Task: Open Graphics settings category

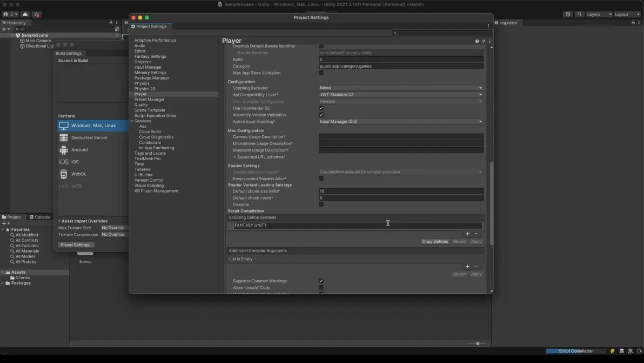Action: coord(143,62)
